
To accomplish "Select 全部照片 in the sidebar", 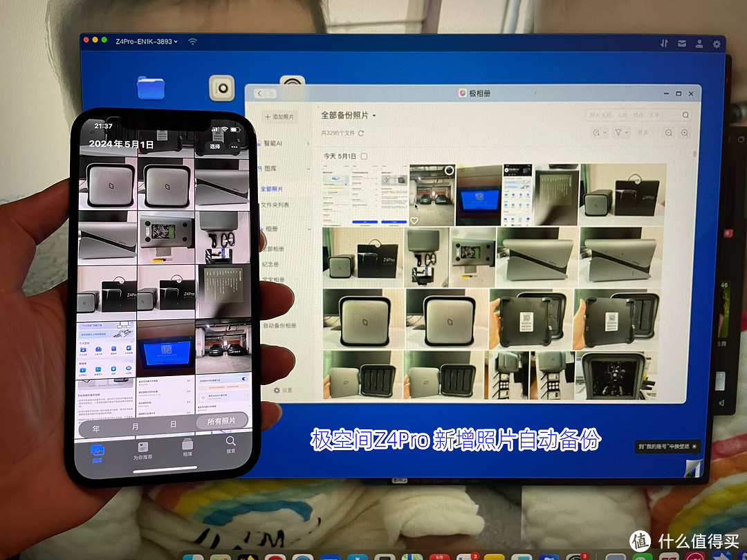I will (x=272, y=189).
